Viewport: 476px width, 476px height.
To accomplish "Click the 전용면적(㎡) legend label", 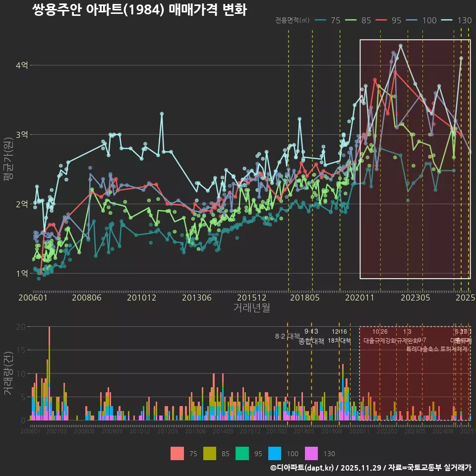I will [x=293, y=21].
